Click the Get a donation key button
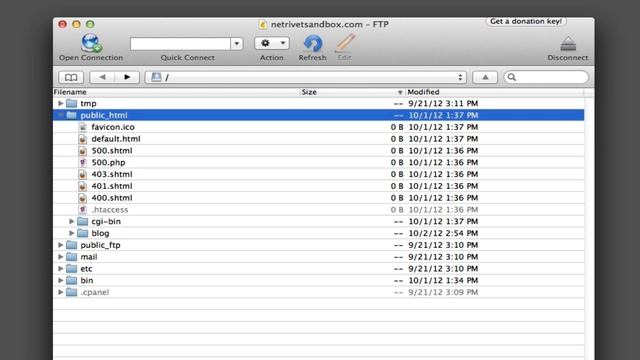The width and height of the screenshot is (640, 360). (526, 21)
